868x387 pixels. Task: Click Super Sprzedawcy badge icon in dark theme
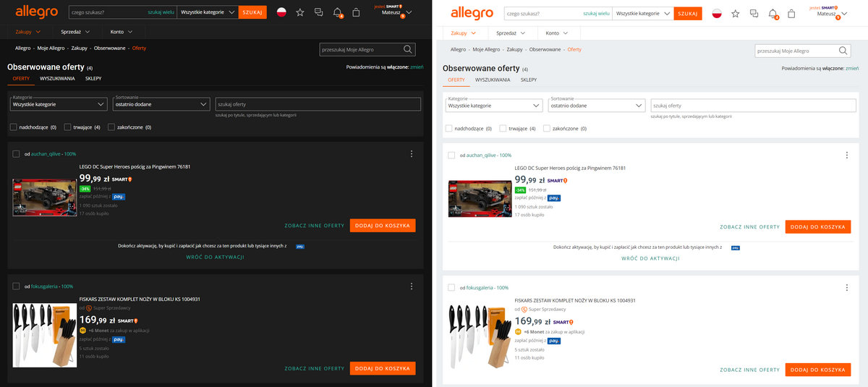(89, 308)
